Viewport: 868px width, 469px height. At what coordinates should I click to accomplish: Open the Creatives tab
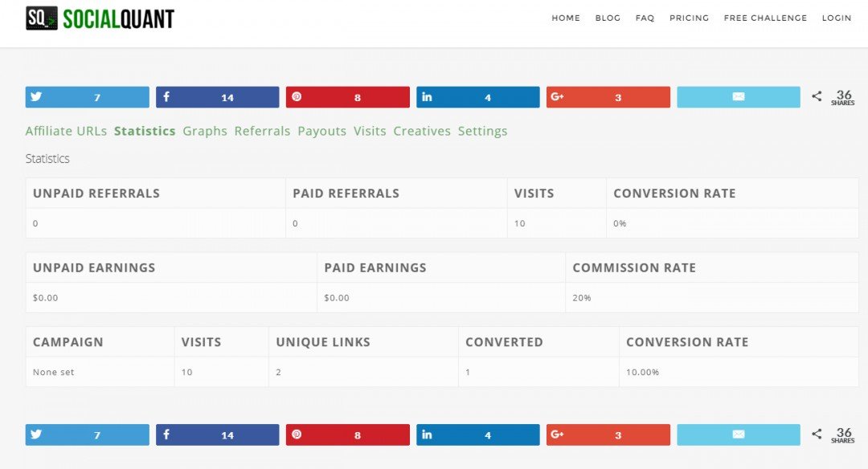pyautogui.click(x=422, y=131)
